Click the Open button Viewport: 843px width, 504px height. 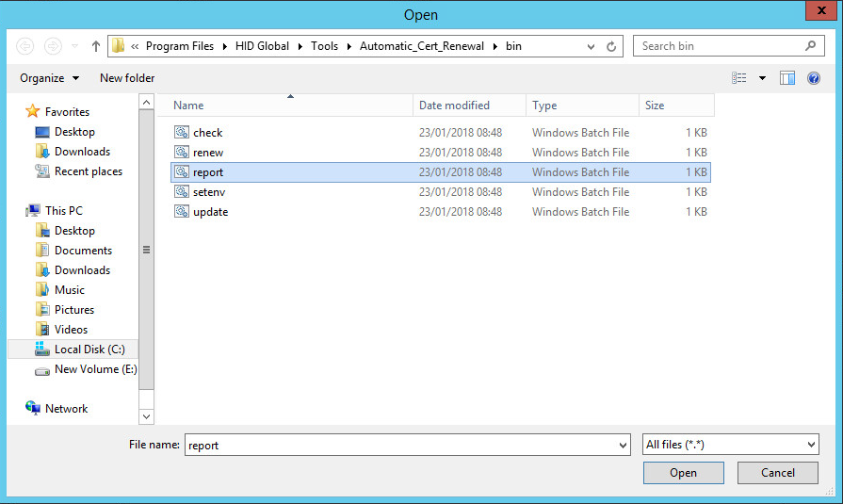(683, 473)
